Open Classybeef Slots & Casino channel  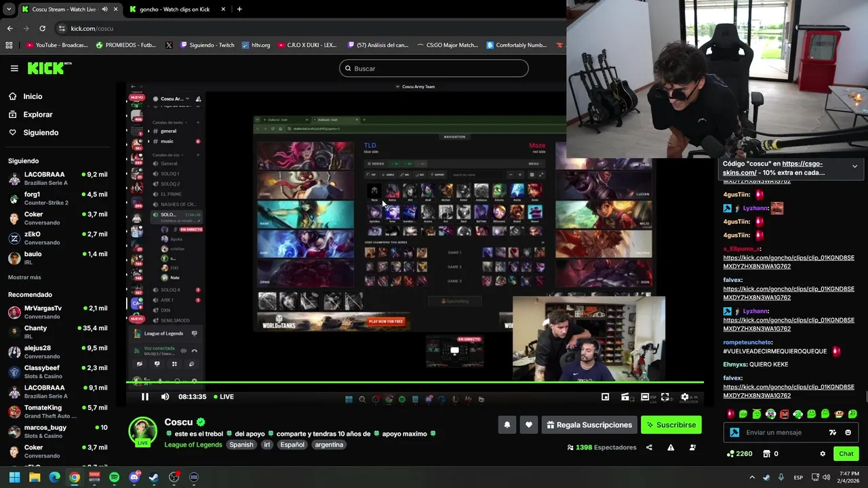(x=58, y=371)
